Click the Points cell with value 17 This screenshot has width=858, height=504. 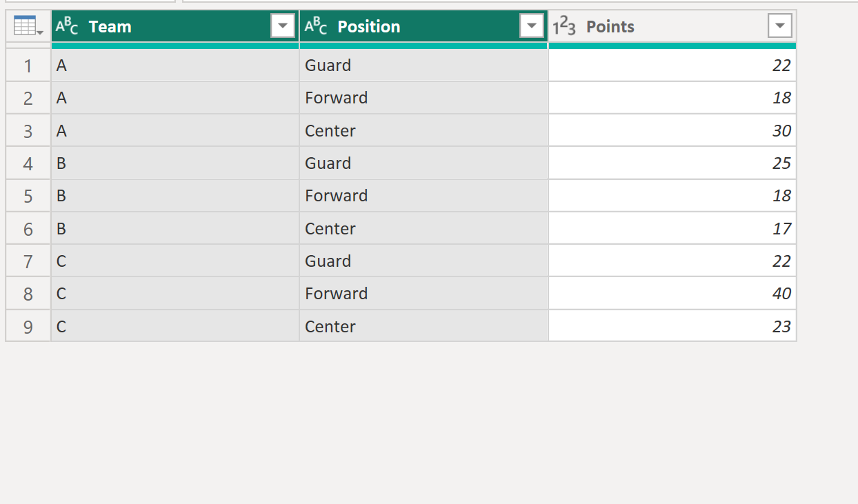[672, 229]
